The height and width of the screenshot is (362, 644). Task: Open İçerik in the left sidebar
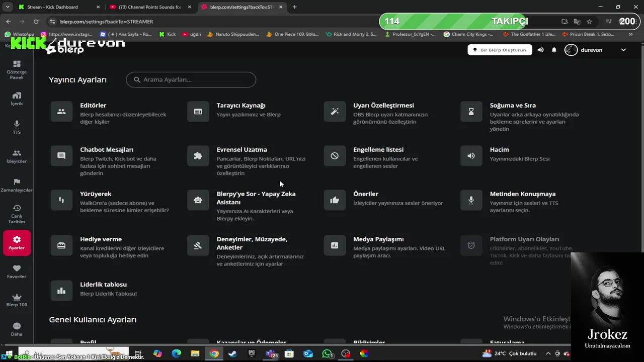pyautogui.click(x=17, y=99)
